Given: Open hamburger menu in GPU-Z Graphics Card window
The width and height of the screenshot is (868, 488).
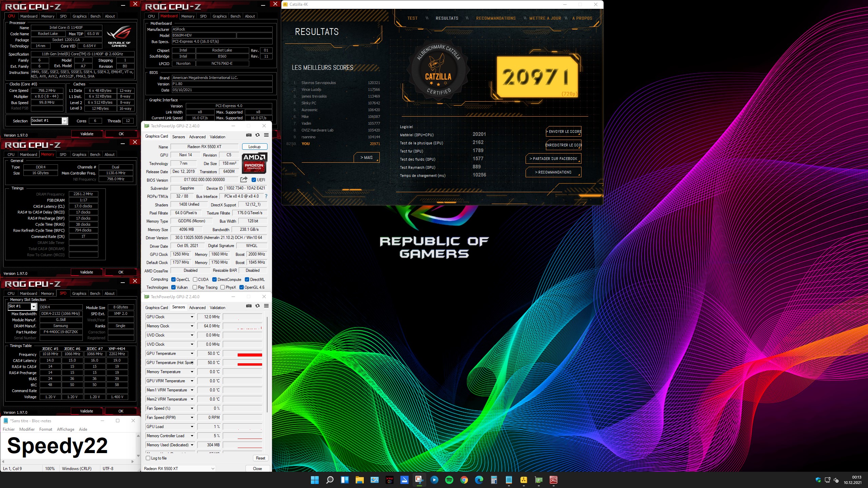Looking at the screenshot, I should click(x=267, y=135).
